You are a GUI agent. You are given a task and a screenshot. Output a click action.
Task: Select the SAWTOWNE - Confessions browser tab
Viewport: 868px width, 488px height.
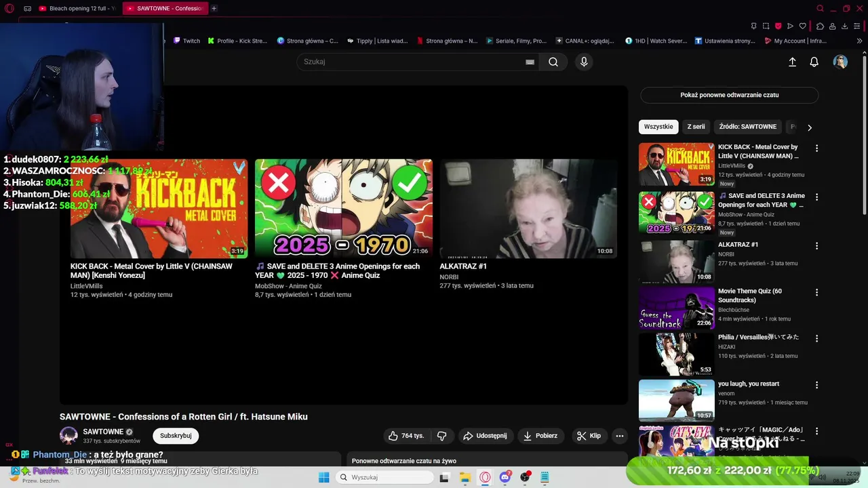tap(165, 9)
